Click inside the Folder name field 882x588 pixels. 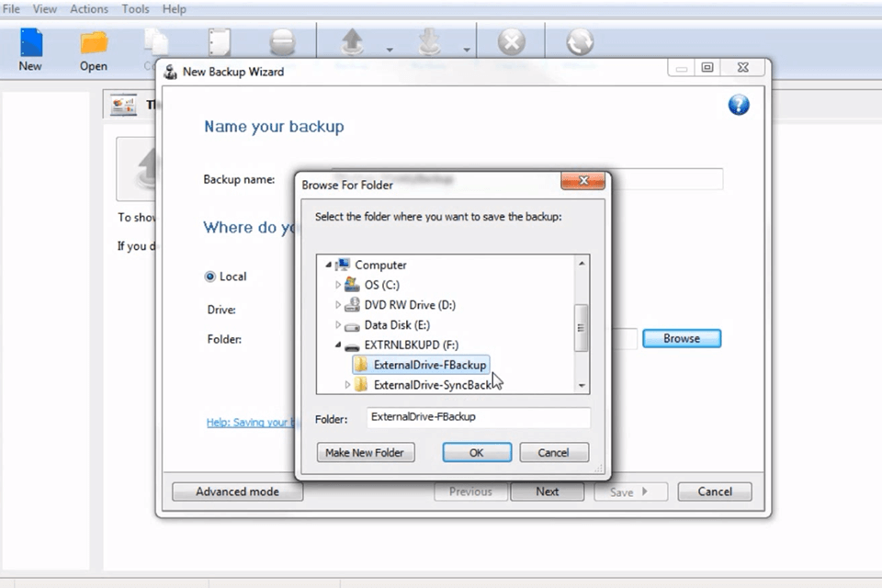click(x=478, y=417)
